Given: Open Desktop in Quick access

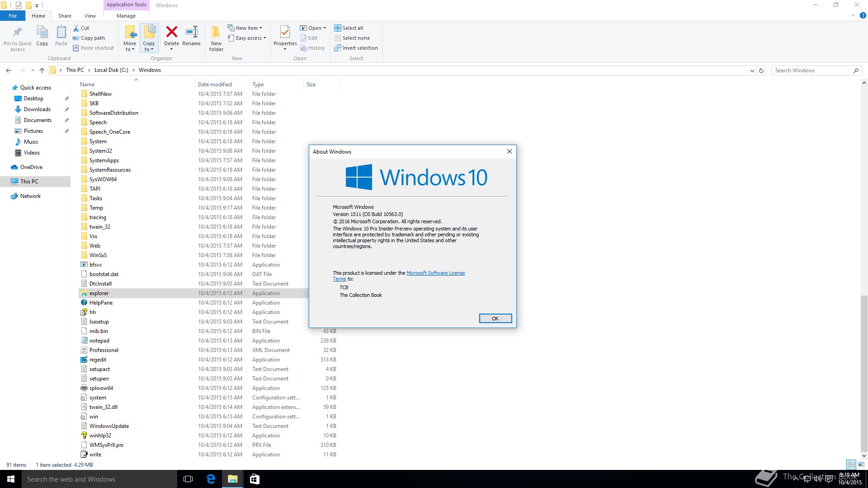Looking at the screenshot, I should pos(33,99).
